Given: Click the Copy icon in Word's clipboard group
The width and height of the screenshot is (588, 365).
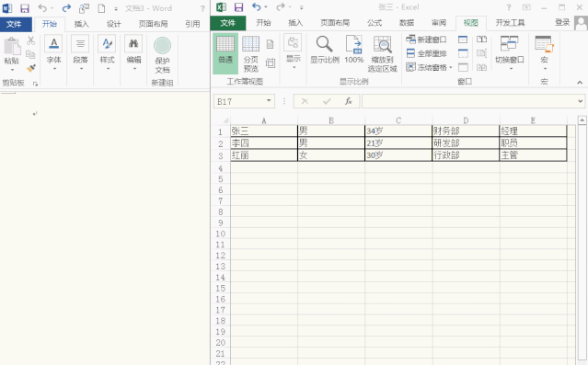Looking at the screenshot, I should [x=30, y=54].
